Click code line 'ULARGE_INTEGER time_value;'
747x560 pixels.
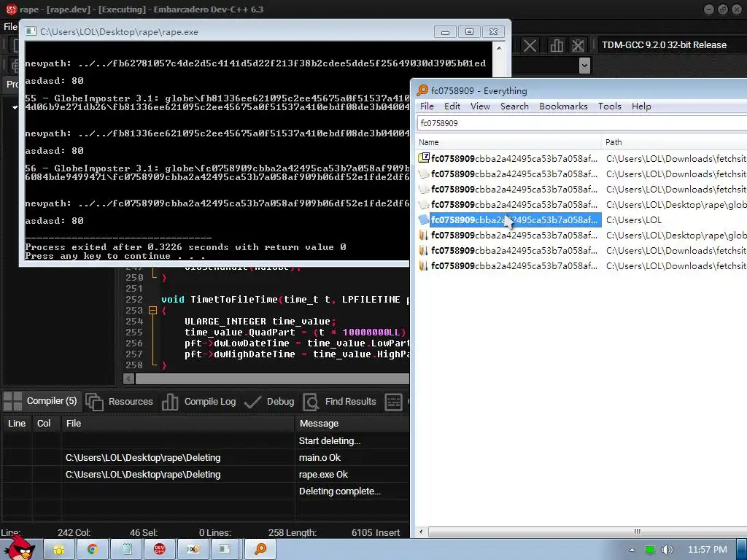coord(260,322)
